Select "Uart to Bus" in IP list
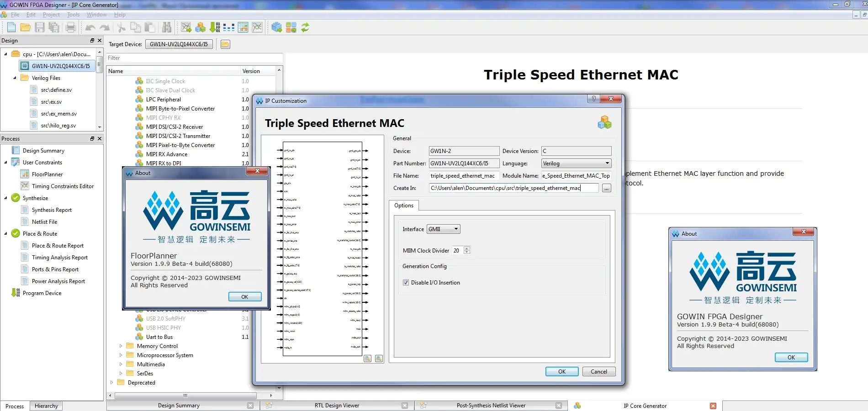The width and height of the screenshot is (868, 411). pyautogui.click(x=159, y=337)
